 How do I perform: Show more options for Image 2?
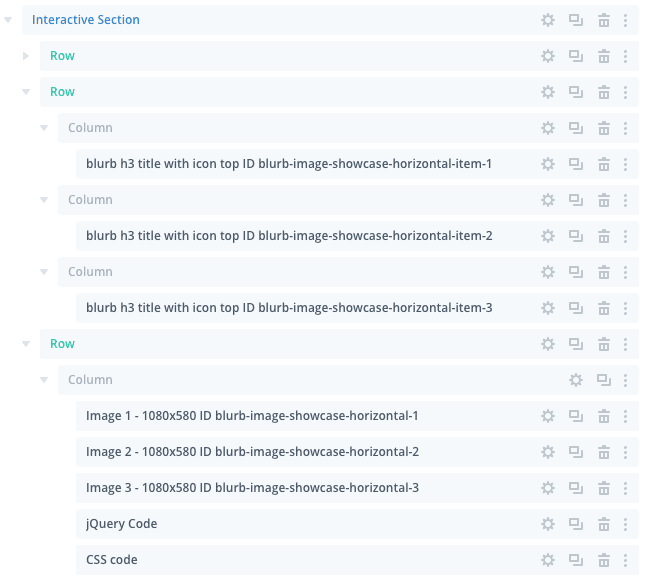click(x=625, y=452)
